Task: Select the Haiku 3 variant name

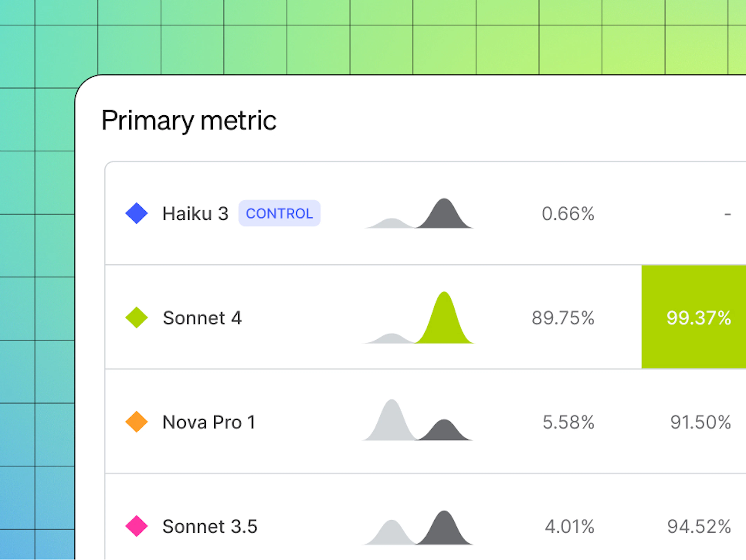Action: pyautogui.click(x=195, y=214)
